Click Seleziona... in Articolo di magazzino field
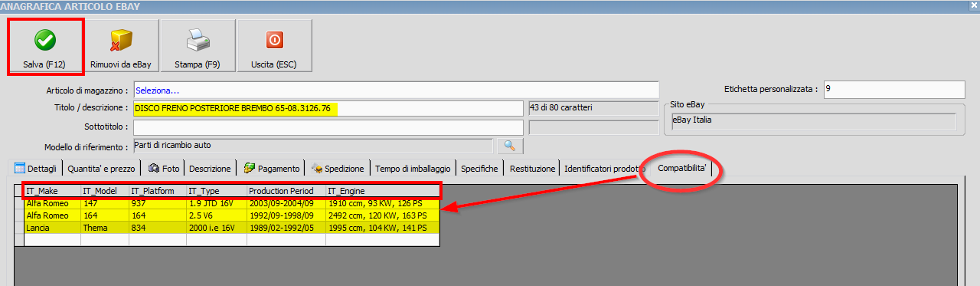Image resolution: width=980 pixels, height=286 pixels. (157, 90)
